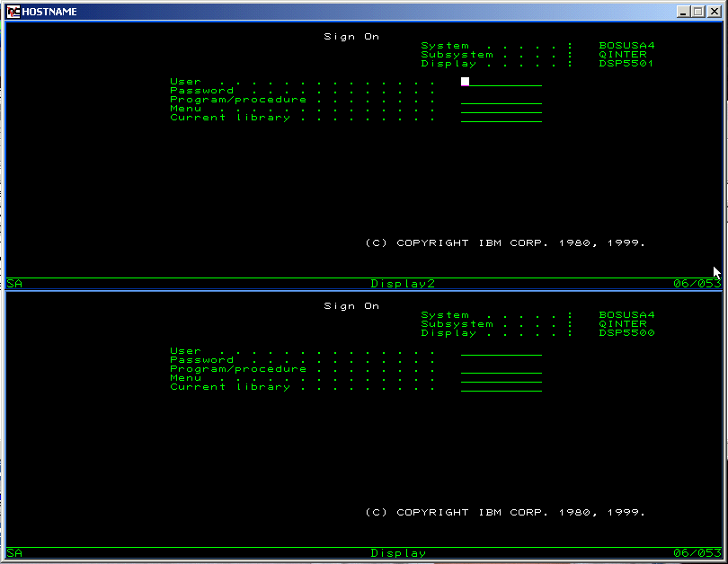Click the 06/053 cursor position in Display2 status bar

tap(697, 284)
